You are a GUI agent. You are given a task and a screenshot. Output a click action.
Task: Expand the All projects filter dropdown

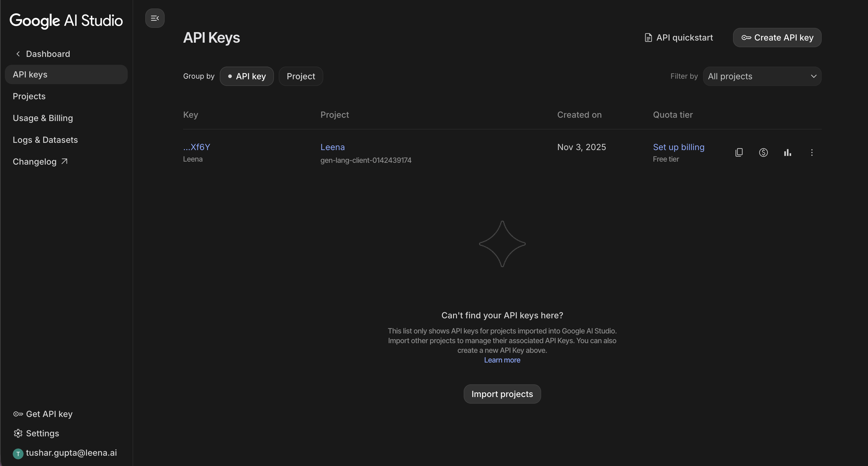(x=762, y=76)
